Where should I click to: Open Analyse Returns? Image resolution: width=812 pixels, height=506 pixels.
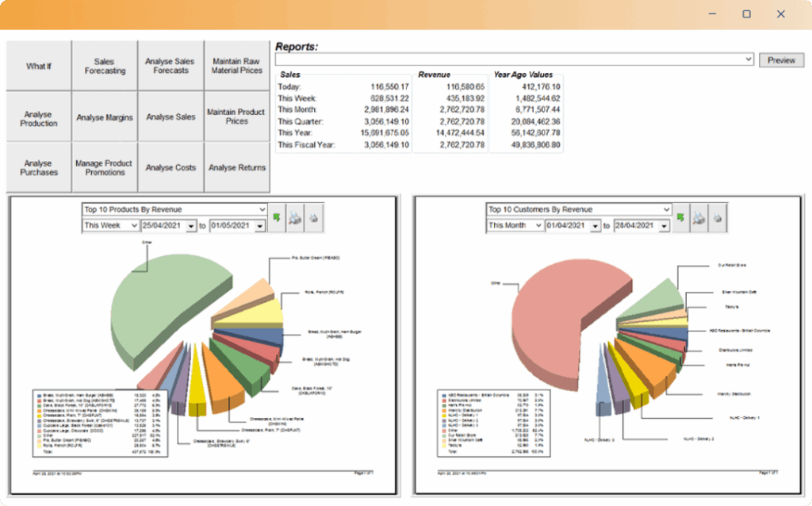coord(236,167)
